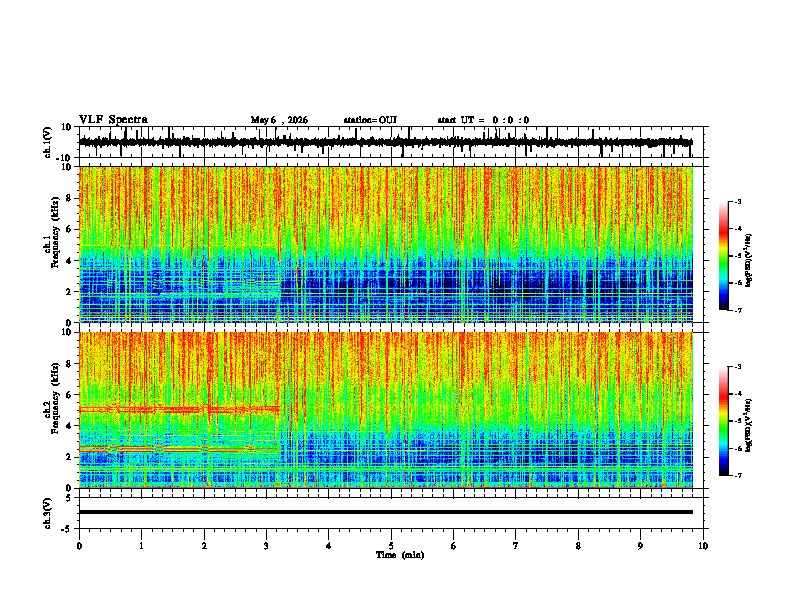Click the 3 minute tick label
Screen dimensions: 792x612
click(266, 546)
